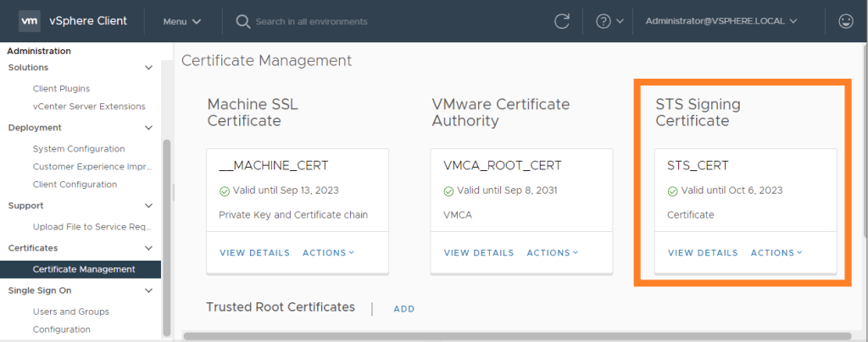Click the __MACHINE_CERT title
This screenshot has height=342, width=868.
274,165
